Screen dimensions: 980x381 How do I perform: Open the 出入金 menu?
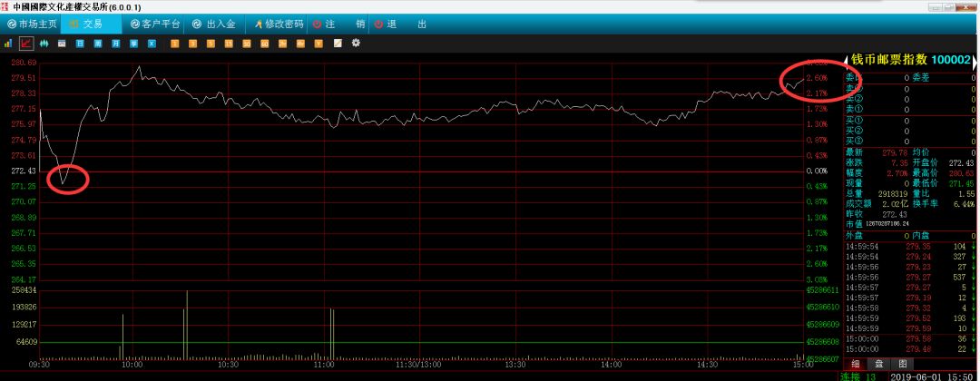point(214,24)
